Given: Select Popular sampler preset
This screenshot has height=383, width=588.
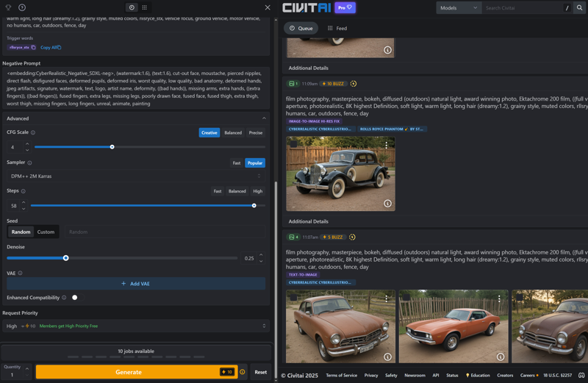Looking at the screenshot, I should pyautogui.click(x=255, y=162).
